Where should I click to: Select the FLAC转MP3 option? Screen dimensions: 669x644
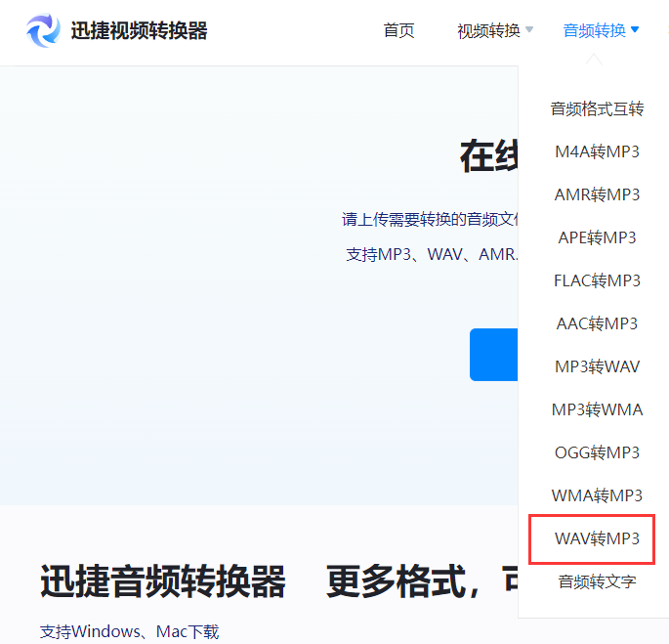[x=597, y=281]
